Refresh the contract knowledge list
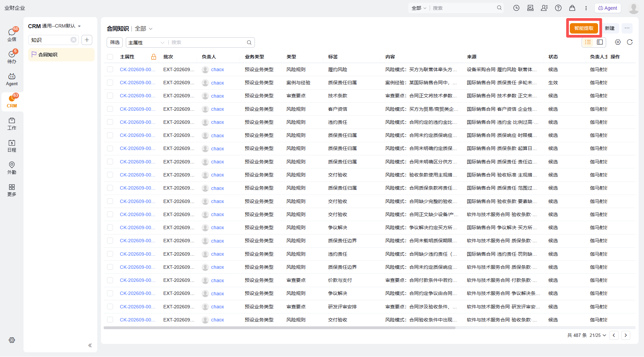This screenshot has height=357, width=644. click(x=630, y=42)
